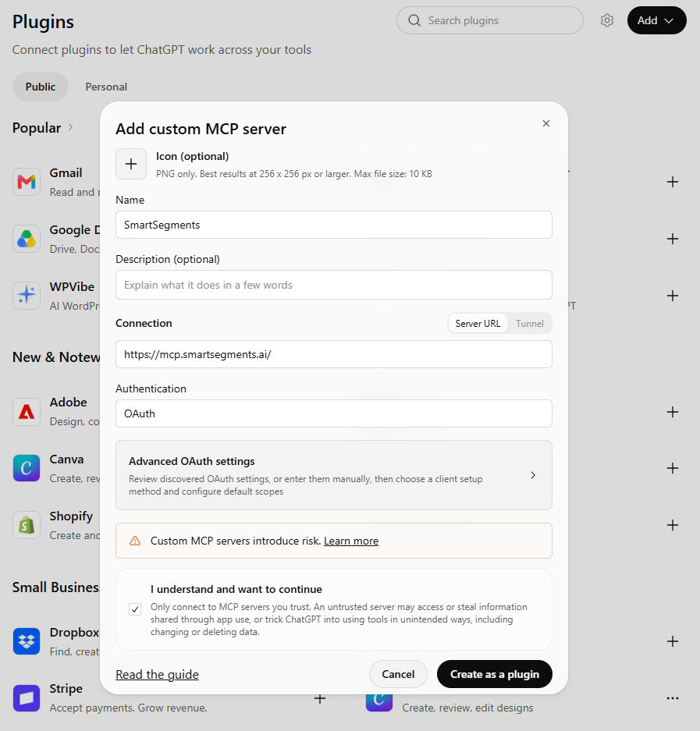Click the Gmail plugin name
The image size is (700, 731).
(66, 173)
